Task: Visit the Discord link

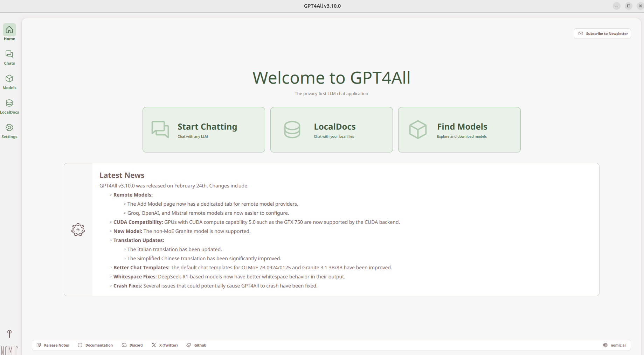Action: (132, 345)
